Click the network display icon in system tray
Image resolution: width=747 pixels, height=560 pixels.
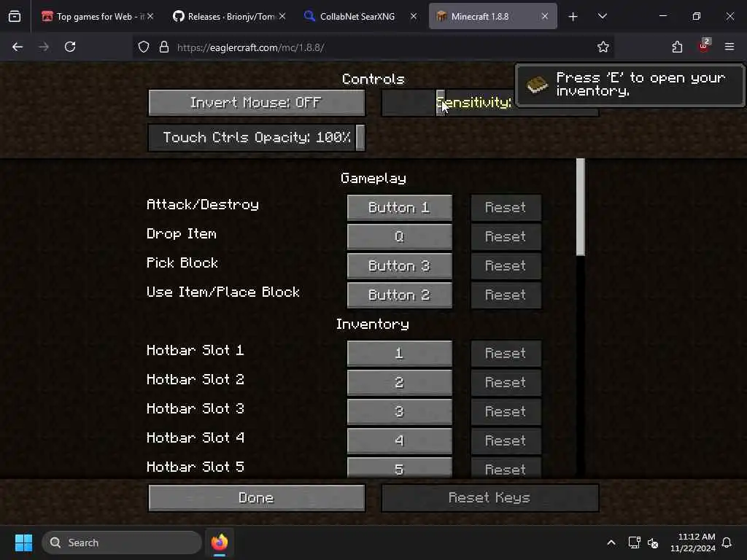(x=634, y=542)
